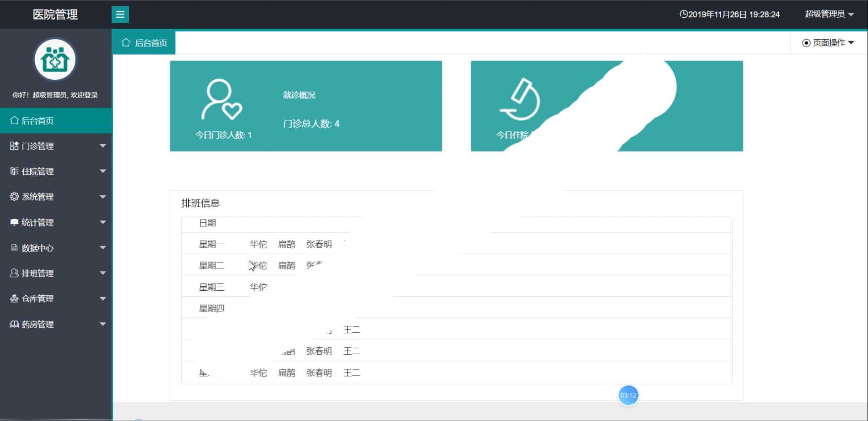This screenshot has height=421, width=868.
Task: Click the hospital logo avatar
Action: point(55,60)
